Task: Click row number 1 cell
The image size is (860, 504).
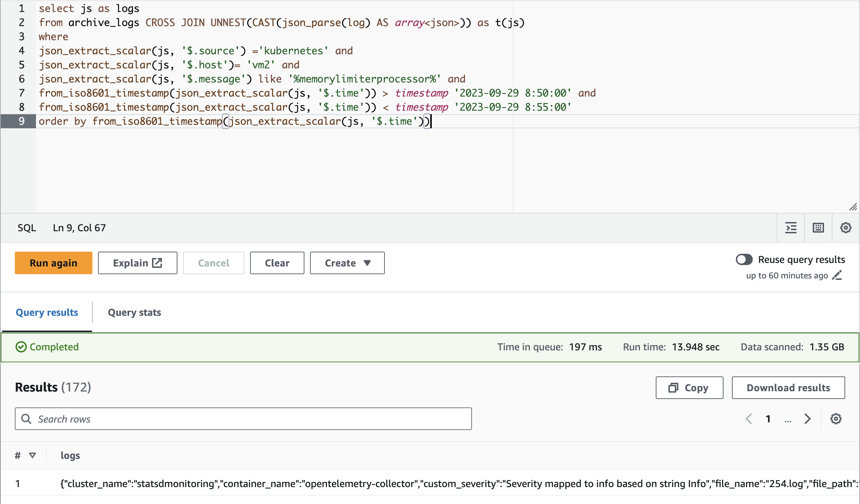Action: coord(18,484)
